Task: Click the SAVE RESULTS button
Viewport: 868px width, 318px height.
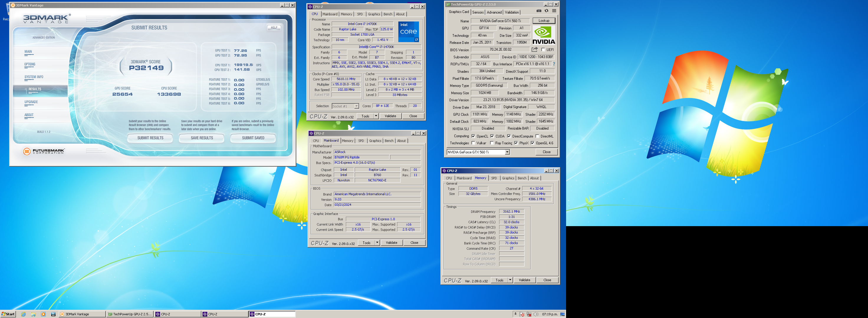Action: 202,138
